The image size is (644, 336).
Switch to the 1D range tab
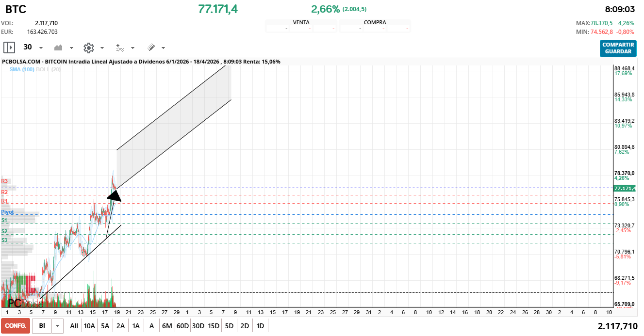click(260, 326)
